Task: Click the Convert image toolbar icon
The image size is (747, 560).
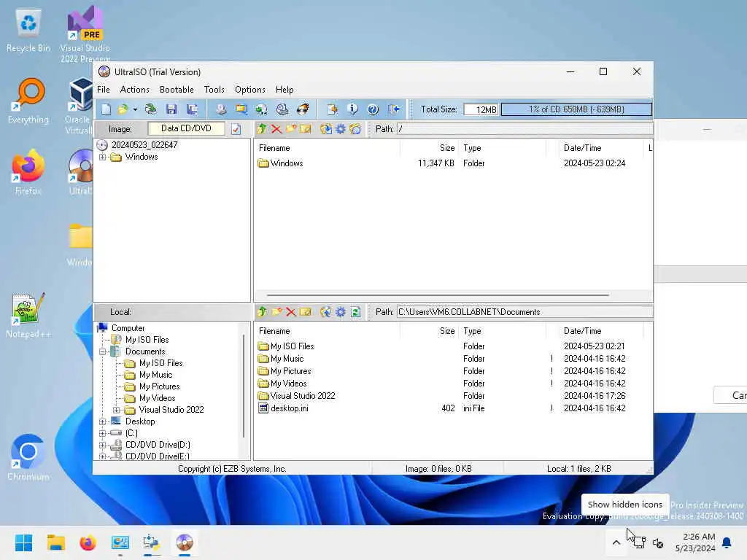Action: coord(262,109)
